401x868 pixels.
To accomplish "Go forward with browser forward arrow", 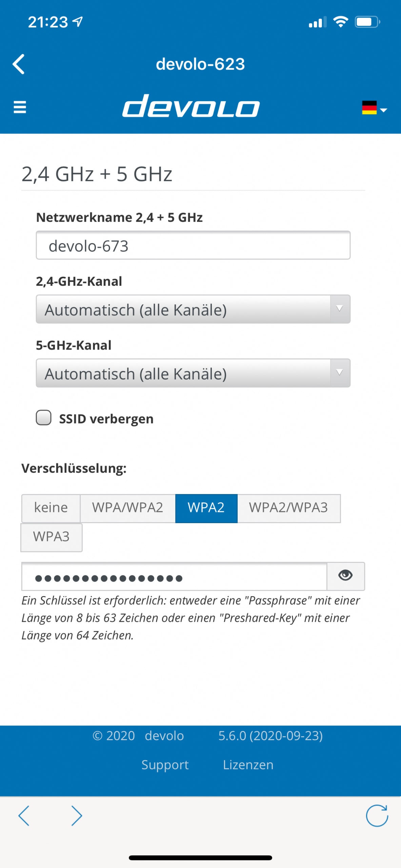I will tap(77, 815).
